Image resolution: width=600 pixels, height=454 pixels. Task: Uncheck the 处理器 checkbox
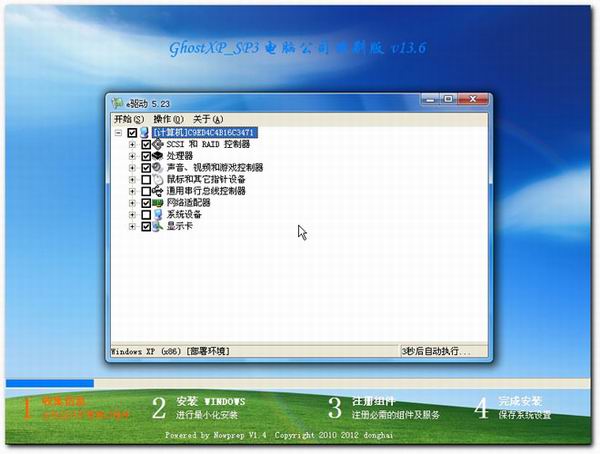pyautogui.click(x=146, y=156)
